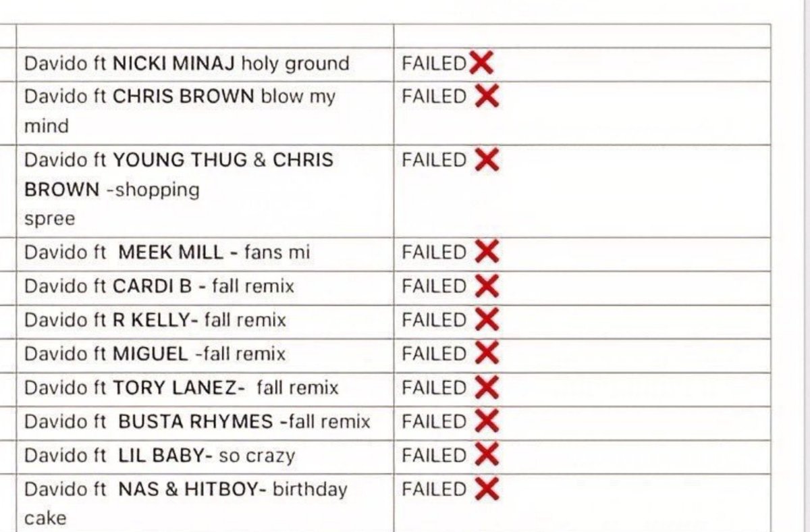This screenshot has width=810, height=532.
Task: Click FAILED text in Tory Lanez row
Action: (434, 388)
